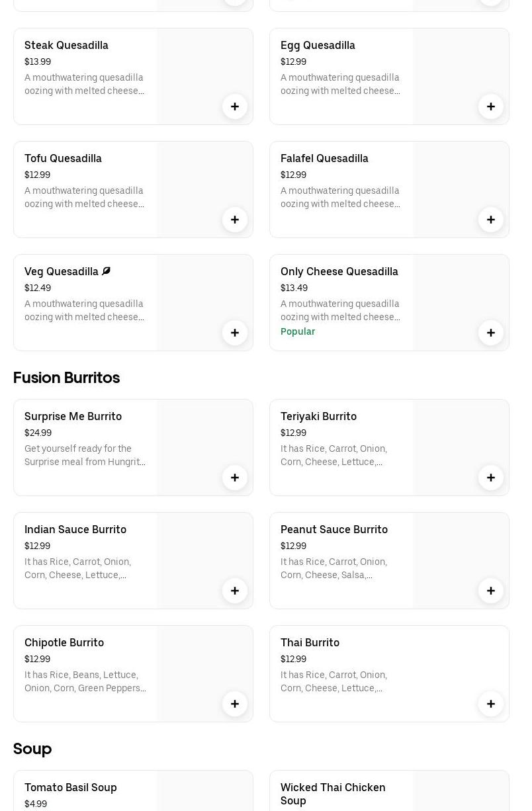Add Surprise Me Burrito with plus
This screenshot has height=811, width=532.
(x=235, y=478)
